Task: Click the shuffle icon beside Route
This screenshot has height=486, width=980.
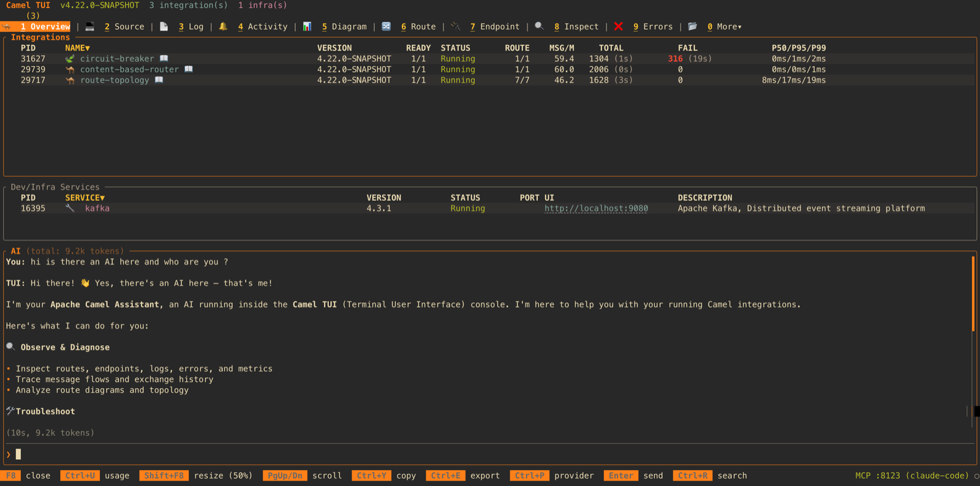Action: coord(386,26)
